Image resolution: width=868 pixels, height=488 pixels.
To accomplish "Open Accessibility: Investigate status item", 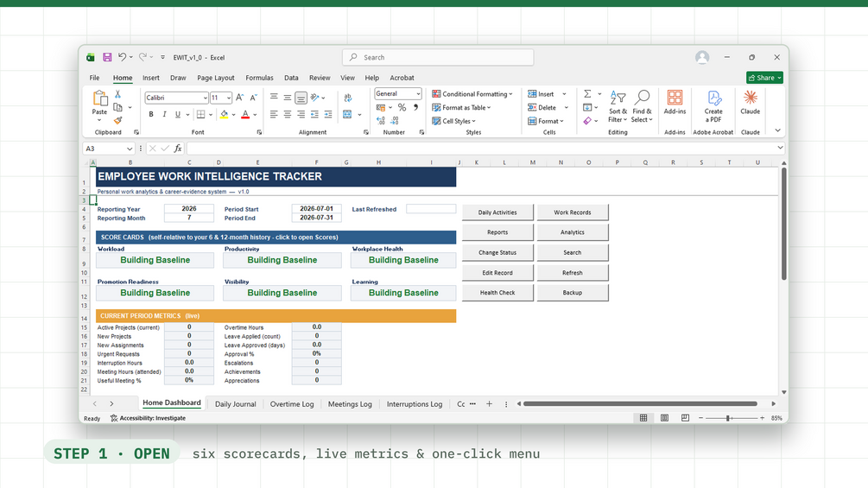I will pos(148,418).
